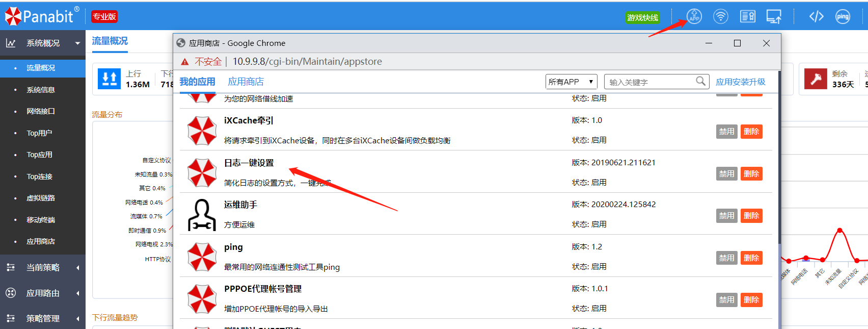The width and height of the screenshot is (868, 329).
Task: Delete the 运维助手 app
Action: click(x=751, y=216)
